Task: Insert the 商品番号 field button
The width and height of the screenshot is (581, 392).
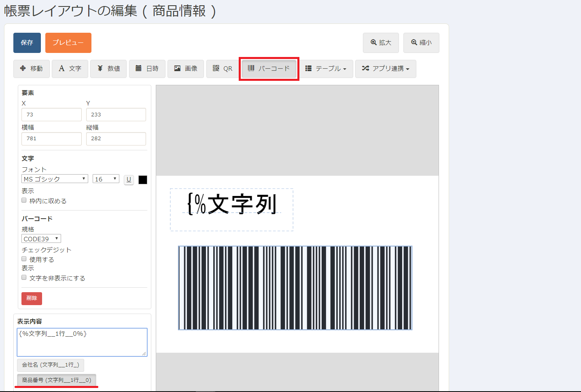Action: [x=57, y=380]
